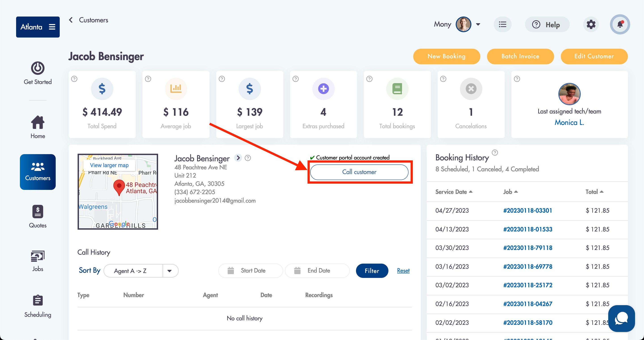
Task: Open Jobs from the sidebar
Action: tap(38, 261)
